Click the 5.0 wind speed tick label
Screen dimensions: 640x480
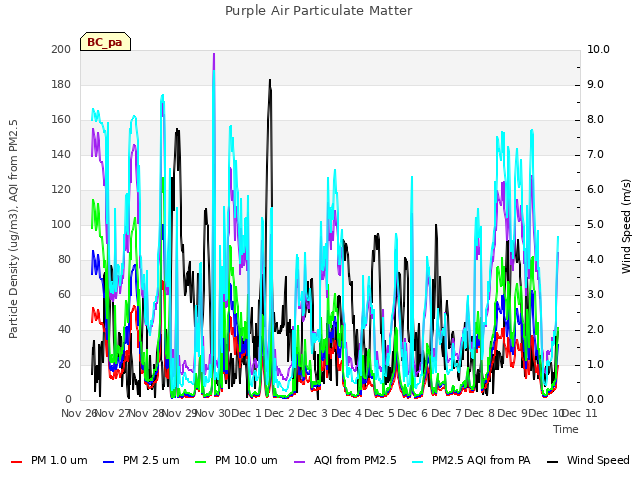pyautogui.click(x=596, y=224)
